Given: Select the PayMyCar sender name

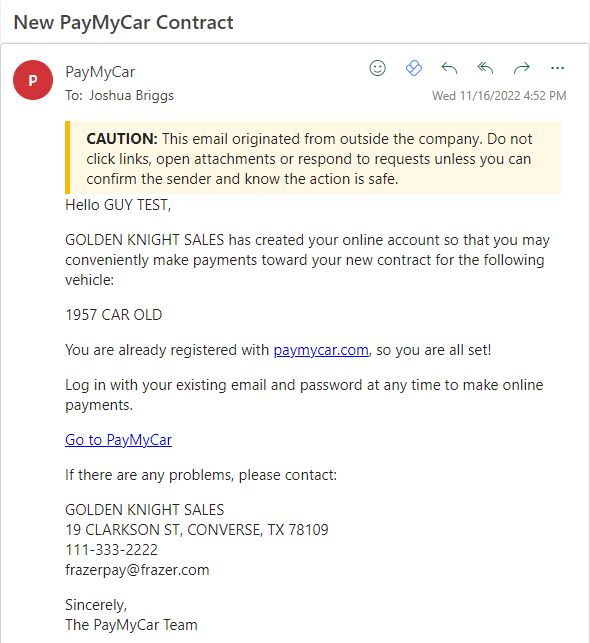Looking at the screenshot, I should coord(100,72).
